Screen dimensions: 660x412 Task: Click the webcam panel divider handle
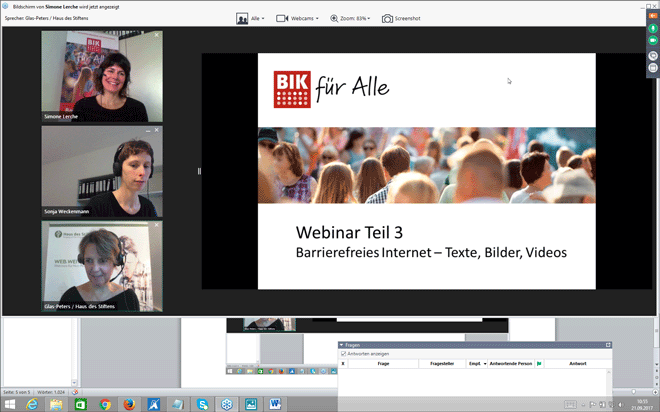click(199, 171)
